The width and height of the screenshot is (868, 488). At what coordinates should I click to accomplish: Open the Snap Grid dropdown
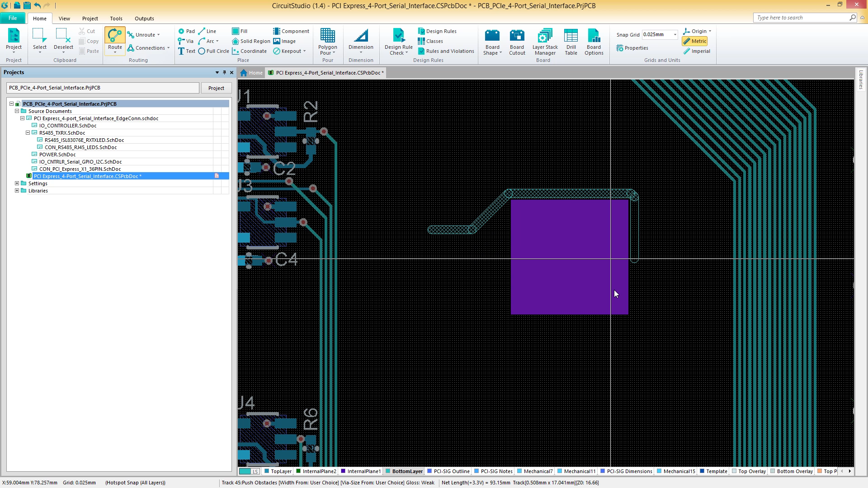coord(675,35)
